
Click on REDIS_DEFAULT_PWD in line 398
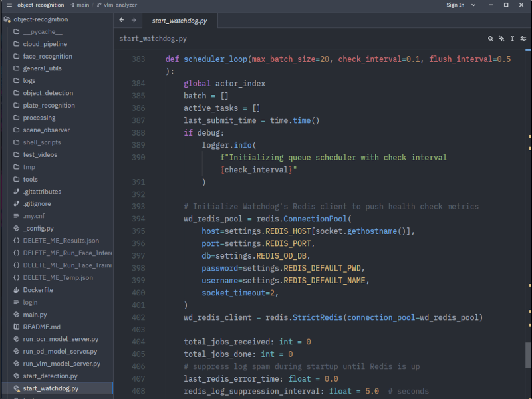coord(322,268)
